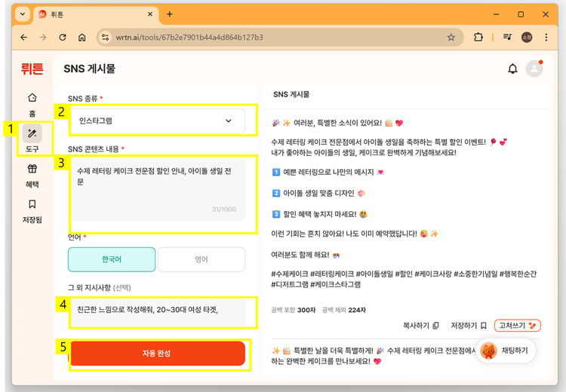This screenshot has width=566, height=392.
Task: Go to 홈 in the sidebar
Action: coord(32,105)
